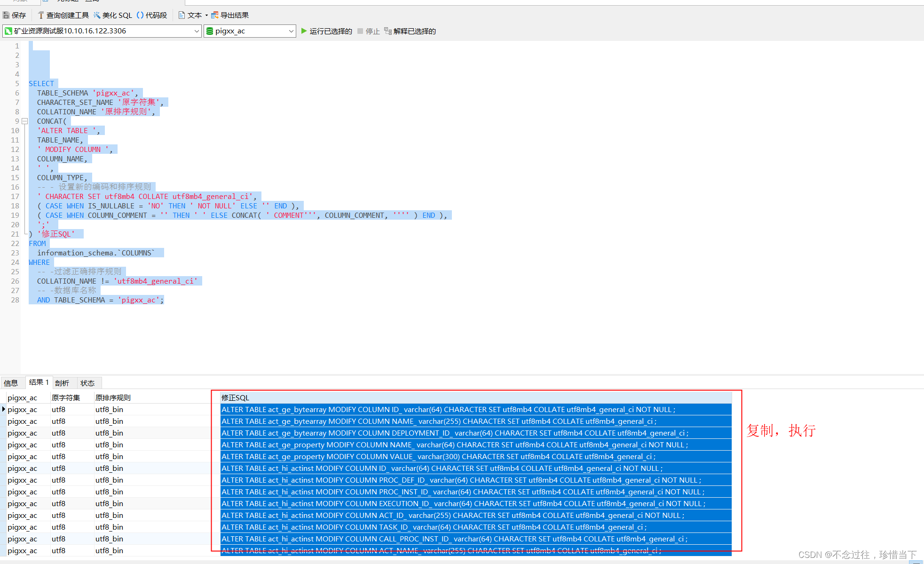Expand the 文本 dropdown arrow
924x564 pixels.
206,16
